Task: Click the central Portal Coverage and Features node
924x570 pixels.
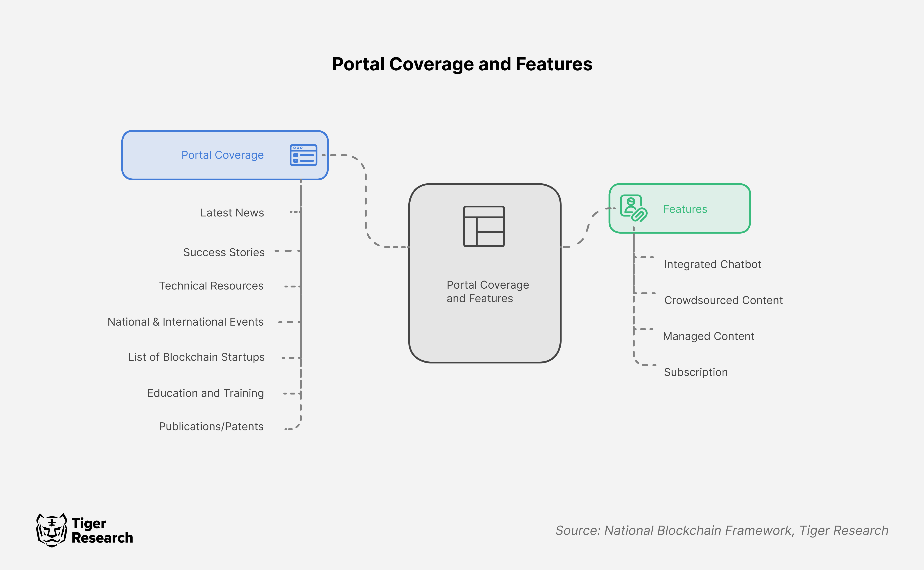Action: (x=485, y=291)
